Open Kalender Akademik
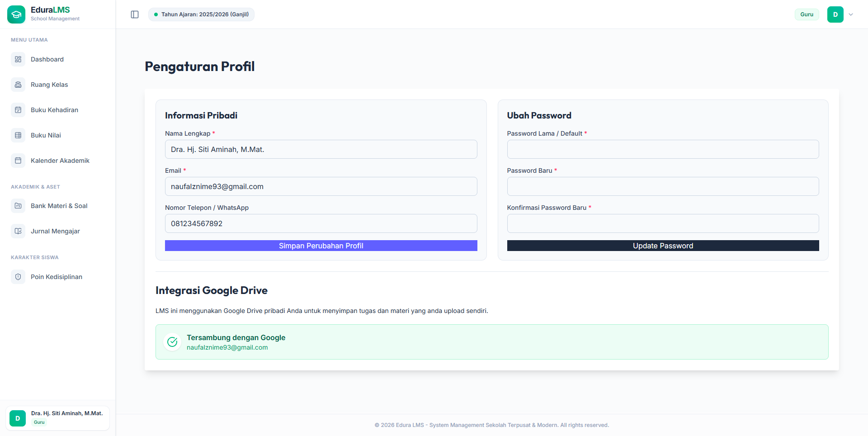The height and width of the screenshot is (436, 868). point(58,161)
